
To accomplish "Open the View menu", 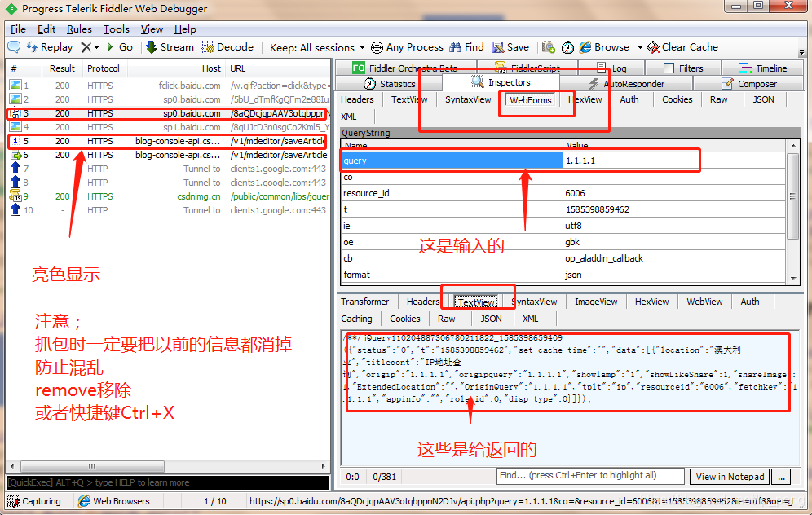I will [152, 29].
